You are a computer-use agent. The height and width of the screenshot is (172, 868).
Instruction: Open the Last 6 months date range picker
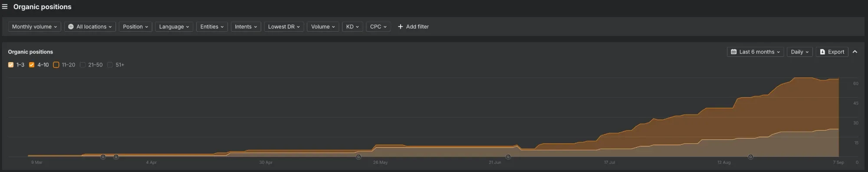755,52
